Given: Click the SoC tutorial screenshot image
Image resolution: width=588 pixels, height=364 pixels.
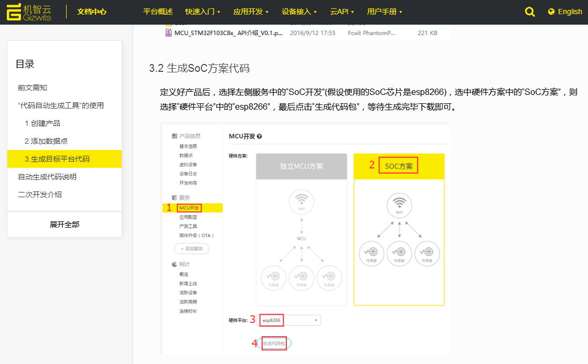Looking at the screenshot, I should pos(305,239).
